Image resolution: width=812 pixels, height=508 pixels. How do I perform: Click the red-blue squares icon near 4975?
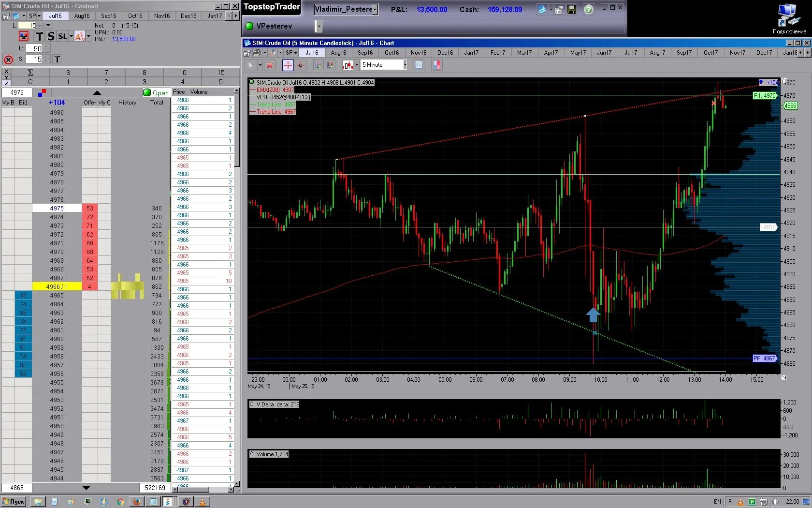[42, 92]
